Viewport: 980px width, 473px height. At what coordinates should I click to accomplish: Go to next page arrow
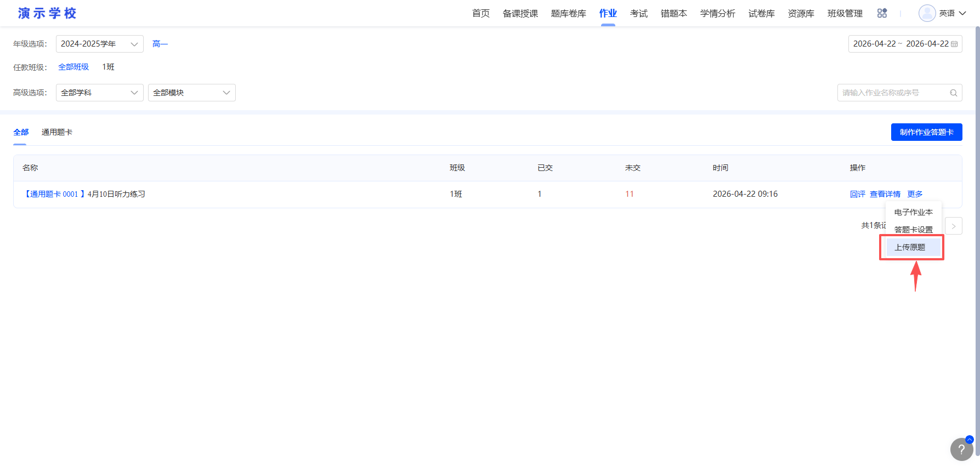pos(954,226)
